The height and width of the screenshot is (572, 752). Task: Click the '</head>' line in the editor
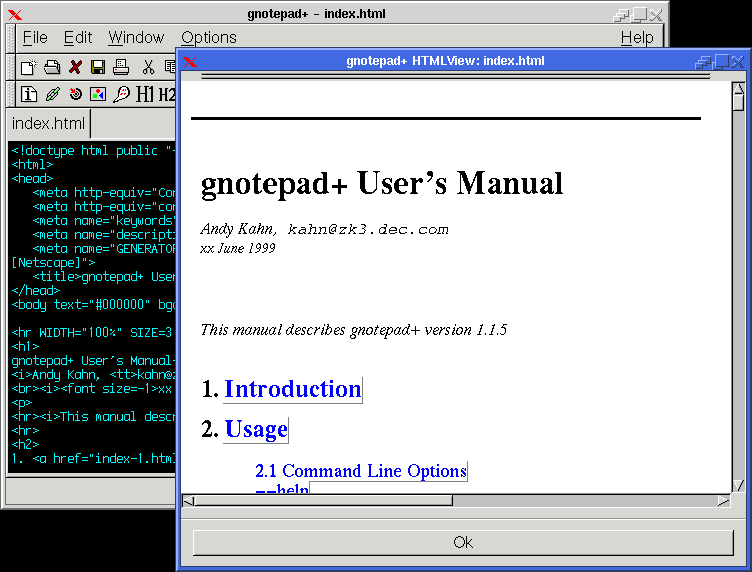click(35, 291)
